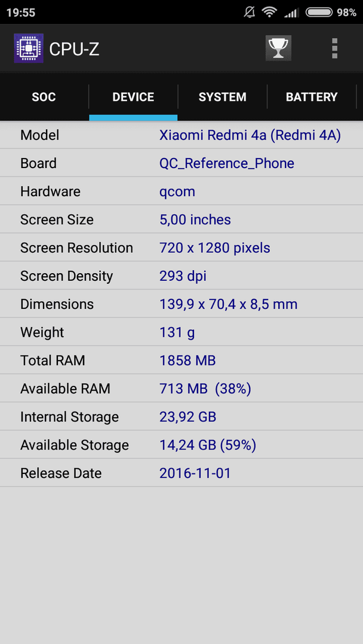
Task: Open the trophy benchmark icon
Action: 278,48
